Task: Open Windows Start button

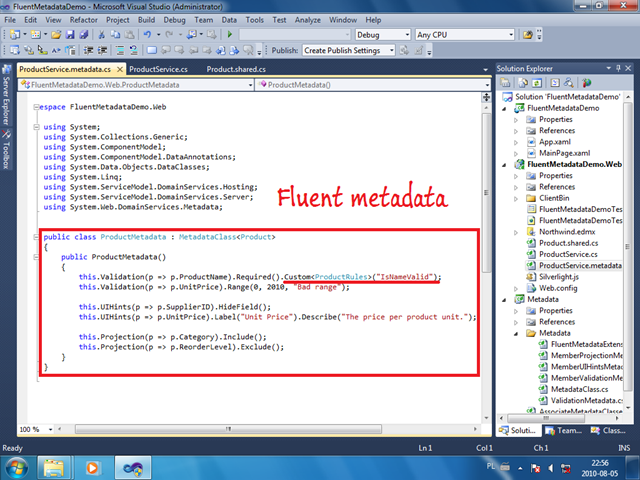Action: (x=16, y=468)
